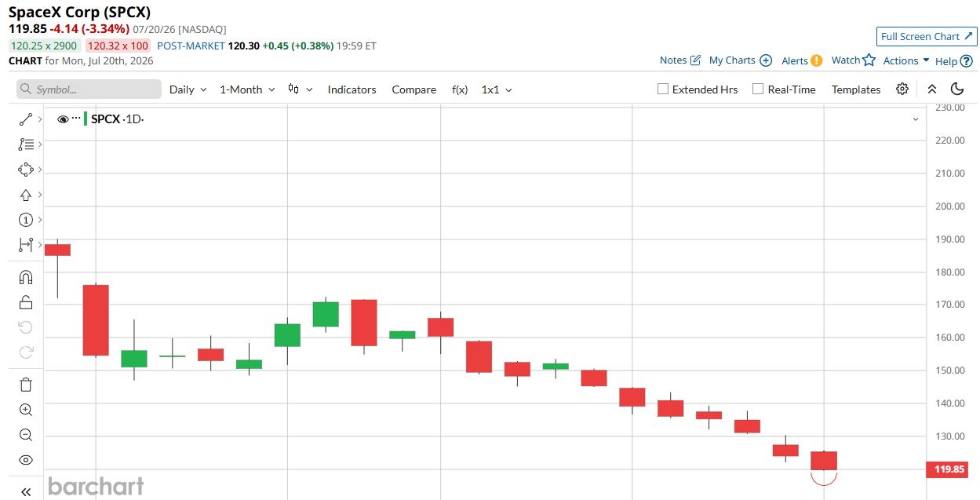Open the Daily interval dropdown
This screenshot has width=980, height=500.
click(x=188, y=89)
